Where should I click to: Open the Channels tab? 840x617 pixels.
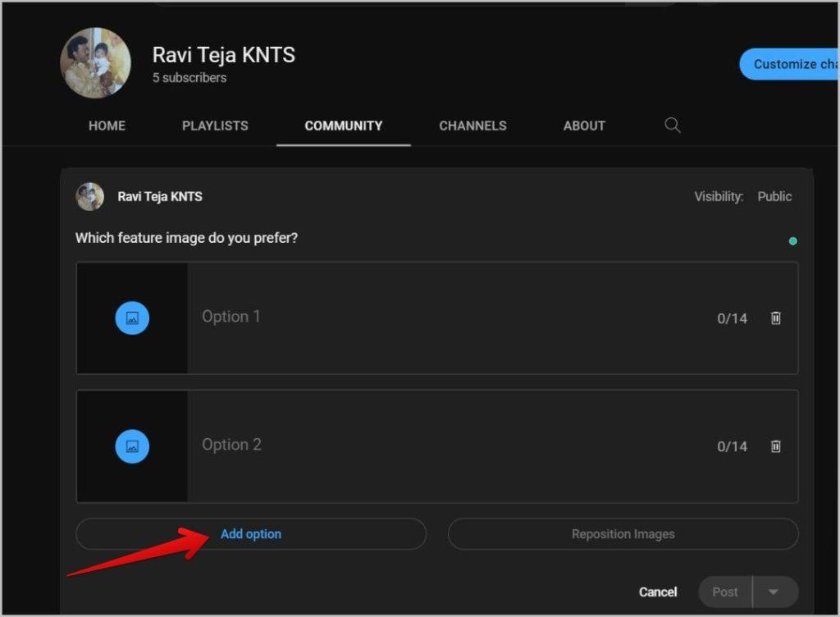(472, 126)
